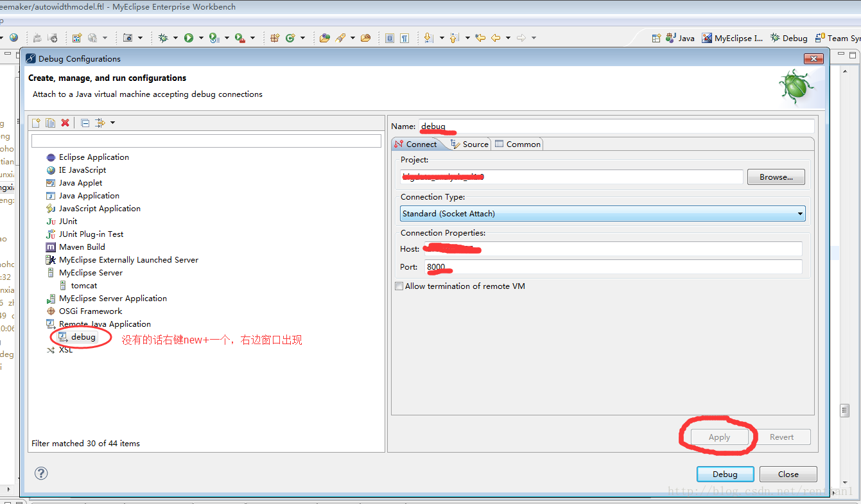Screen dimensions: 861x504
Task: Open the Run toolbar dropdown arrow
Action: coord(201,38)
